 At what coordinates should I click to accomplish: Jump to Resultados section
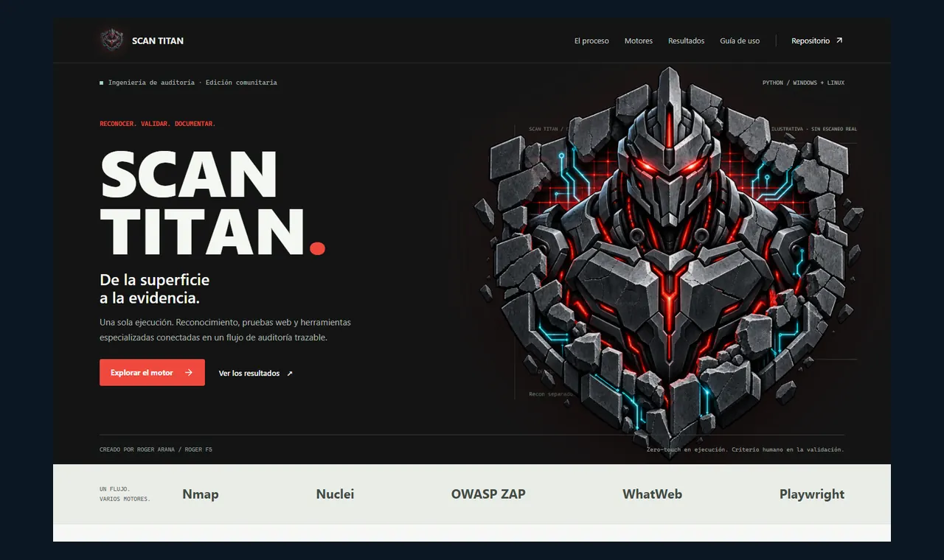687,41
